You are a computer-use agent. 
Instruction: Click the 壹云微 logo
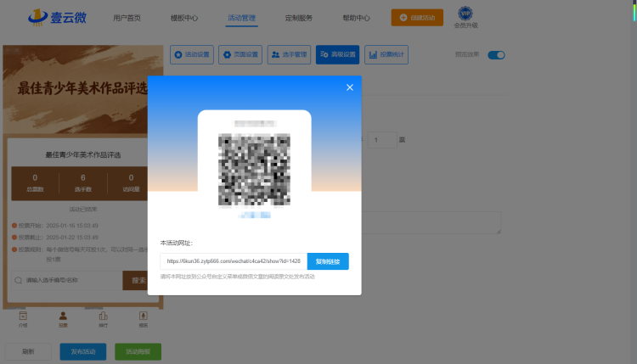(57, 18)
